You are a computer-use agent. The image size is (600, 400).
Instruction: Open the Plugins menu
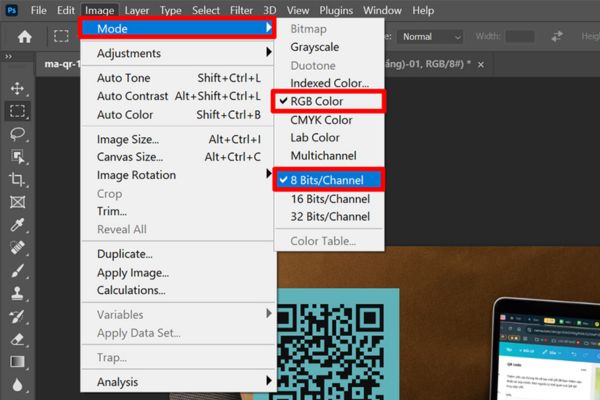click(x=336, y=10)
